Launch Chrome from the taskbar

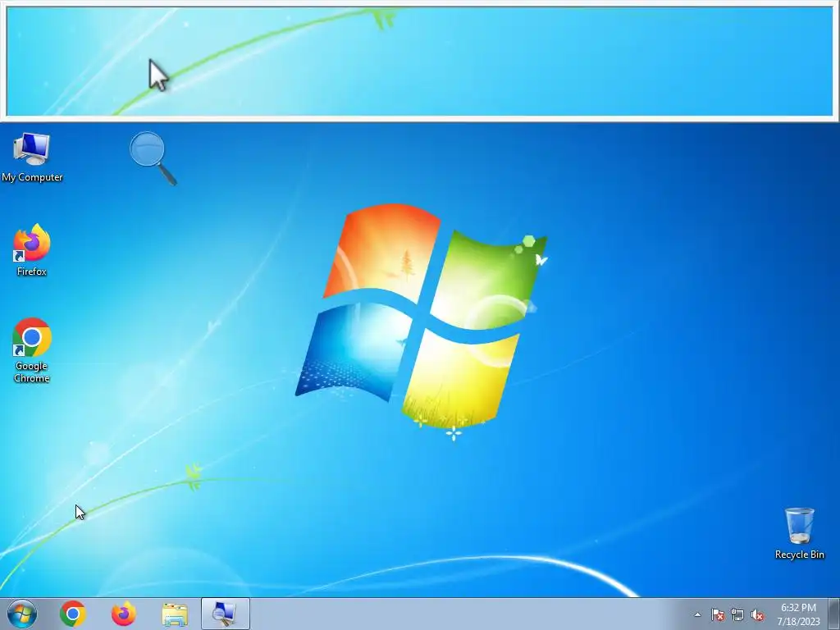point(73,614)
